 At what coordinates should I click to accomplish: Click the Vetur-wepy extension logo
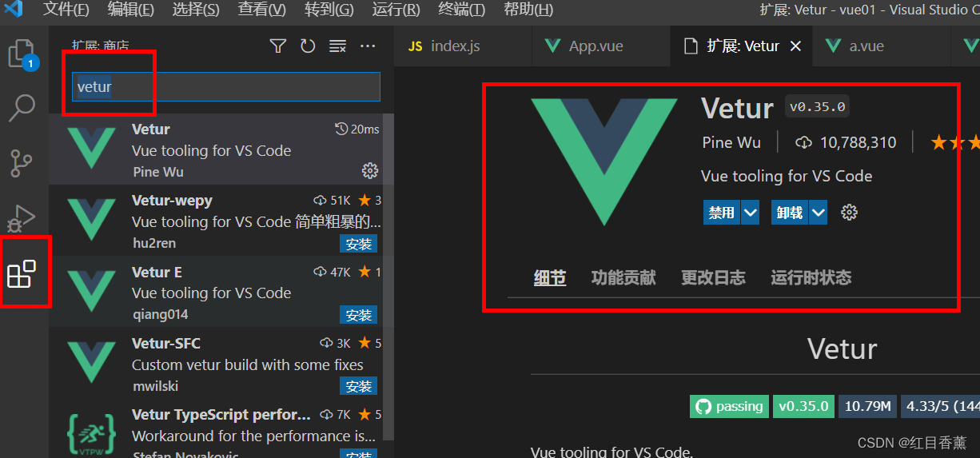coord(91,221)
